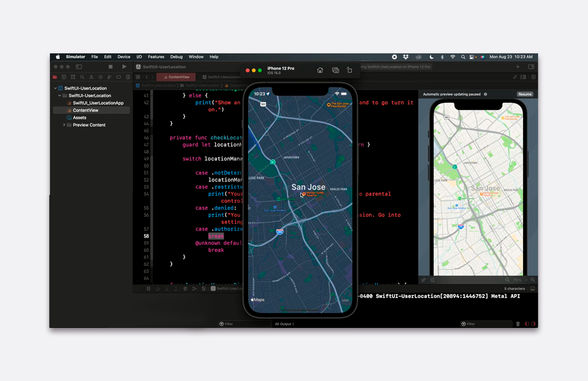Select the Assets file in navigator
The width and height of the screenshot is (588, 381).
point(79,118)
